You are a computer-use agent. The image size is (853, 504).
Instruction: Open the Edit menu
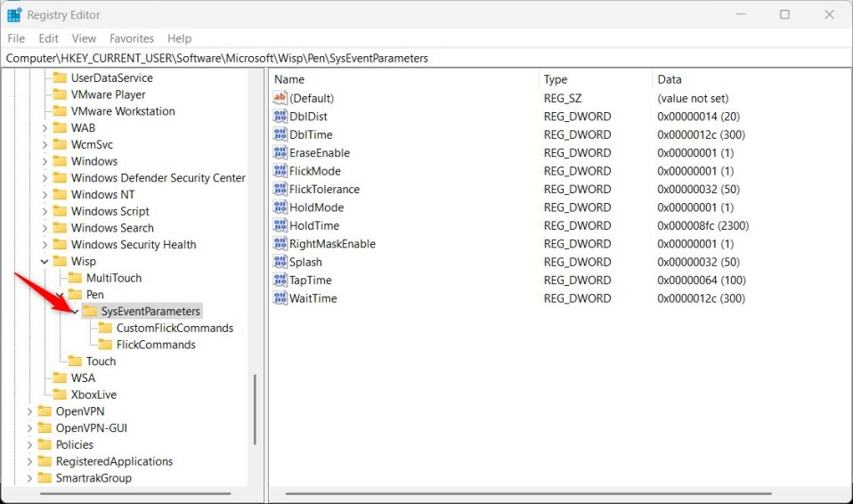pos(48,38)
